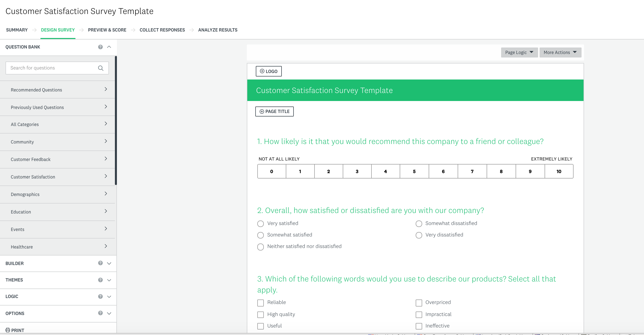The image size is (644, 335).
Task: Click the Builder help question-mark icon
Action: [100, 263]
